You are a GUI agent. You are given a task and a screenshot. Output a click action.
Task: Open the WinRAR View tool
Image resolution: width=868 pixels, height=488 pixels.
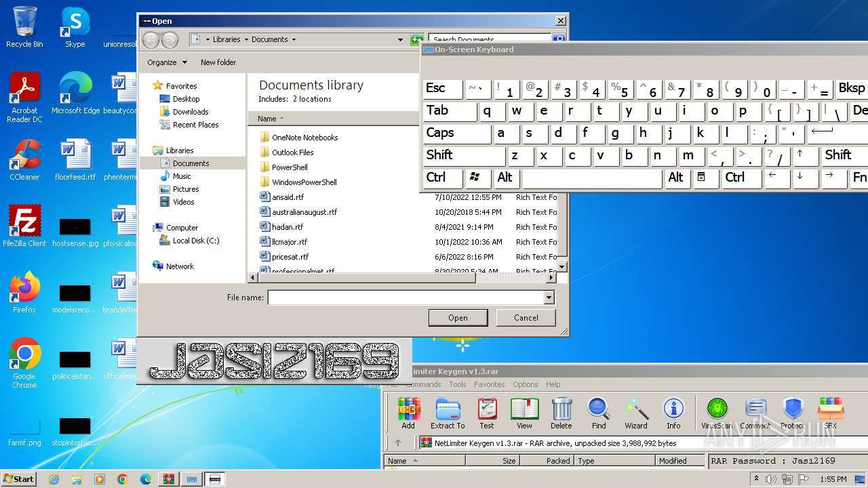click(524, 413)
